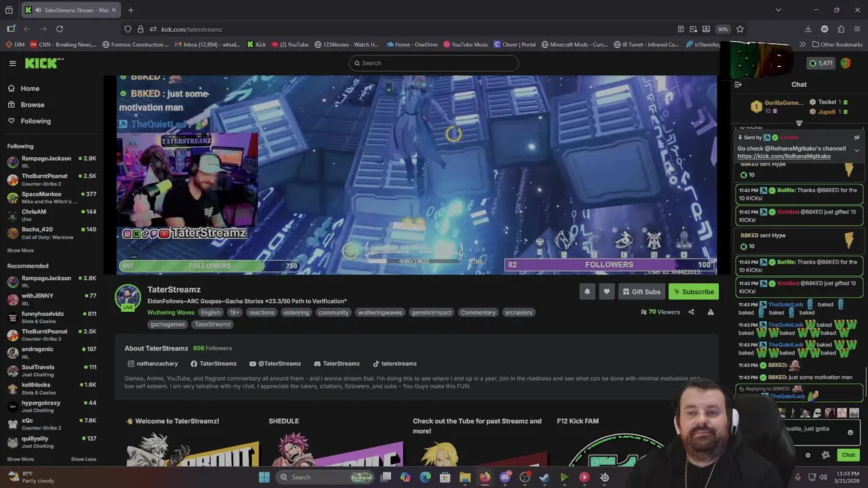Open the browser extensions icon

click(x=841, y=29)
